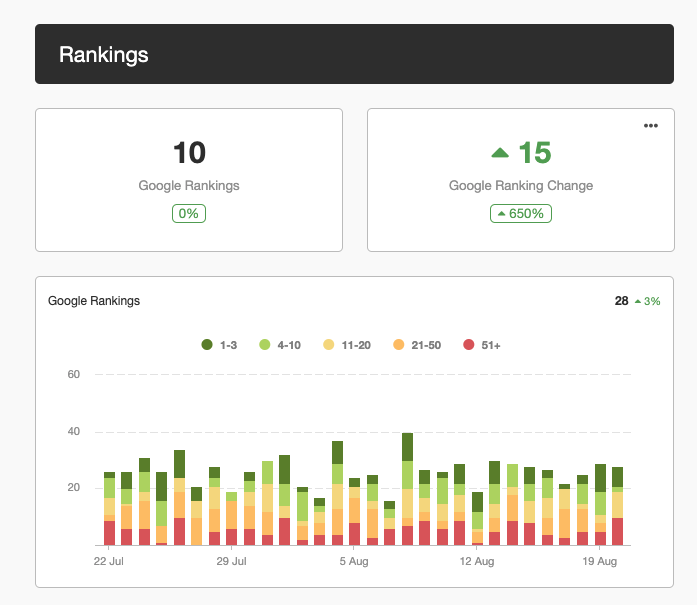Image resolution: width=697 pixels, height=605 pixels.
Task: Click the light green 4-10 legend dot
Action: click(x=264, y=345)
